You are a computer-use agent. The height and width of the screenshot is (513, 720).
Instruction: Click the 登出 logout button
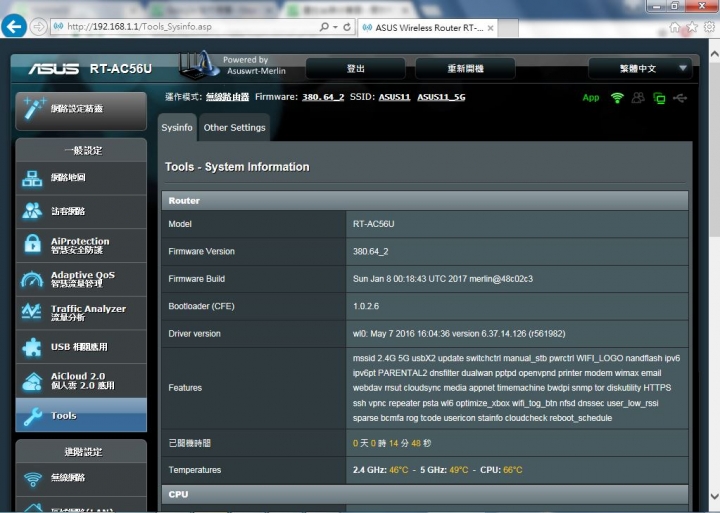[x=355, y=69]
